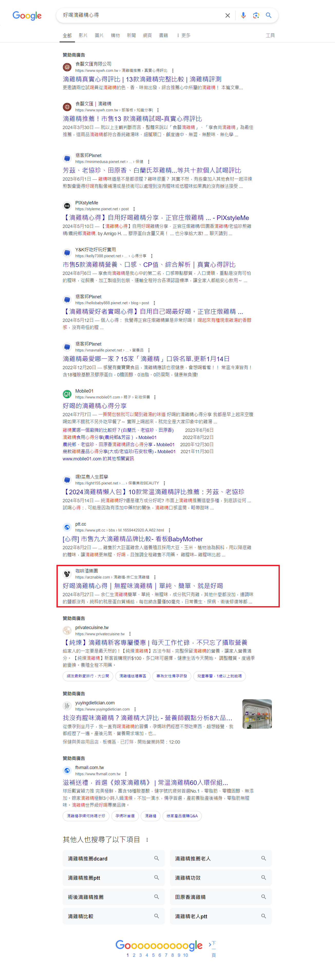Clear the search box with X icon

[227, 16]
